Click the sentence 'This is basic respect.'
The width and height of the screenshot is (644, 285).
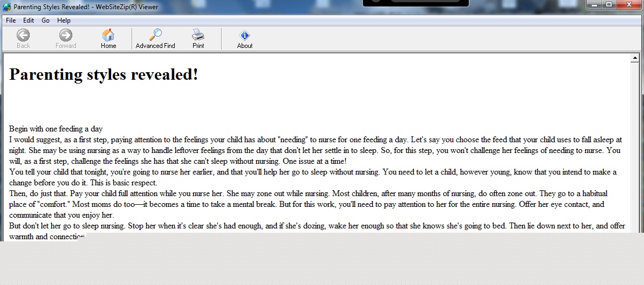click(x=124, y=183)
